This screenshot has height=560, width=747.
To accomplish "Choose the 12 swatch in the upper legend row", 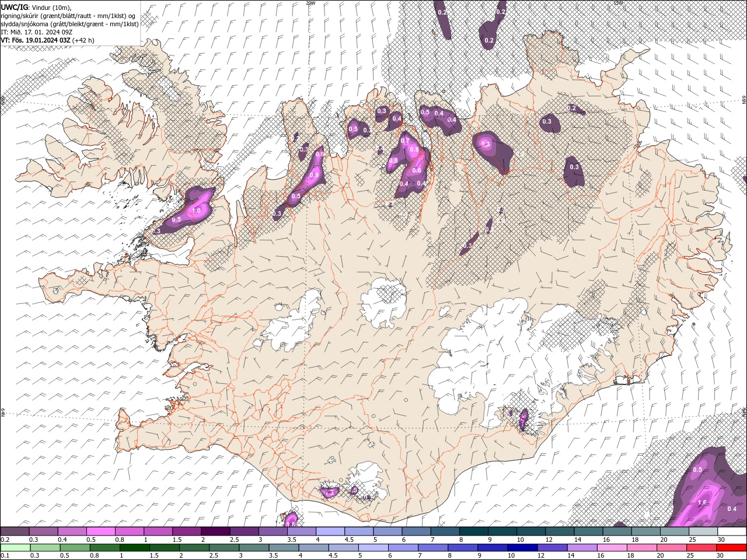I will click(560, 531).
